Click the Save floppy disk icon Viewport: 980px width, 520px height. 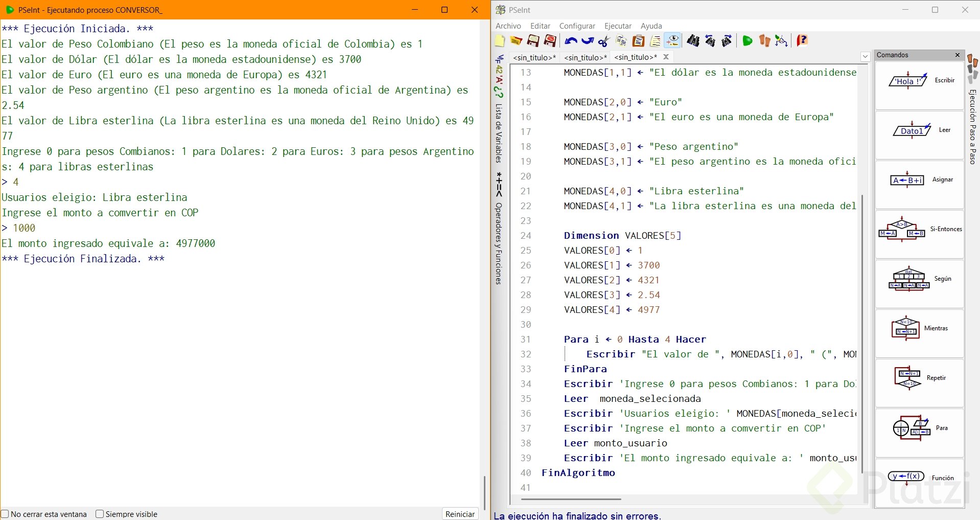tap(533, 41)
